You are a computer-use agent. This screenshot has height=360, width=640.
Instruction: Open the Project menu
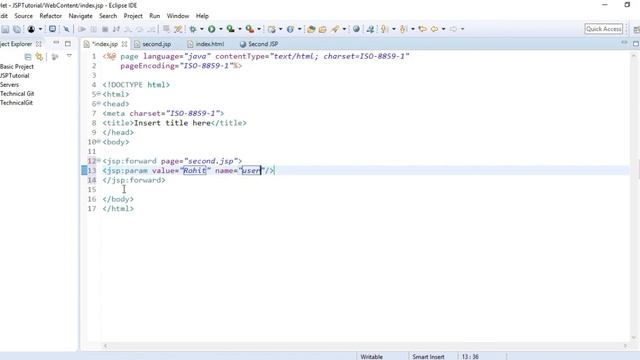[133, 16]
